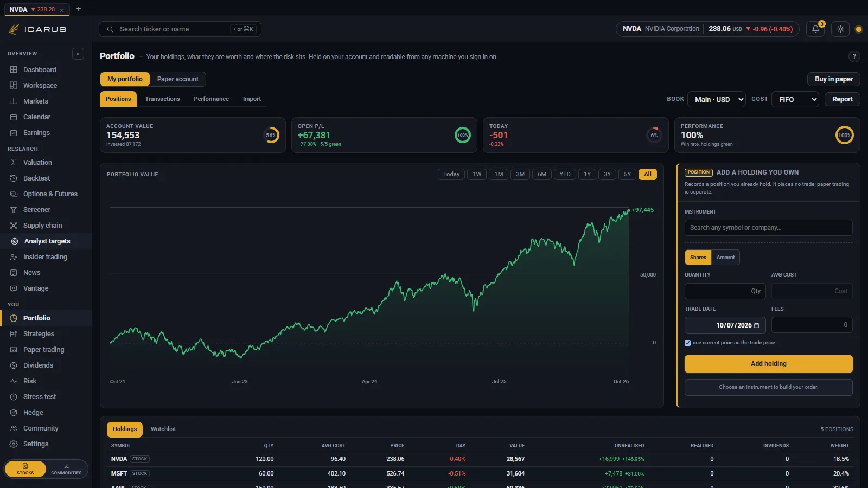
Task: Select the 1Y chart range
Action: (x=587, y=175)
